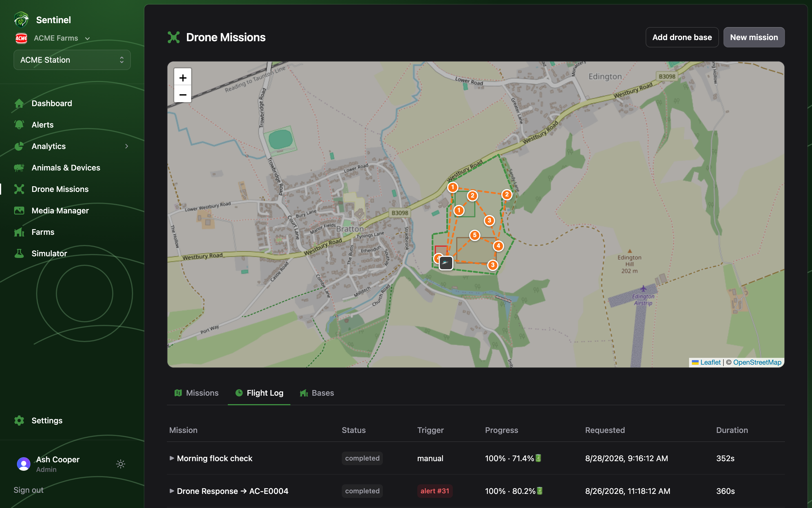Expand the Analytics submenu arrow
The height and width of the screenshot is (508, 812).
click(x=127, y=146)
